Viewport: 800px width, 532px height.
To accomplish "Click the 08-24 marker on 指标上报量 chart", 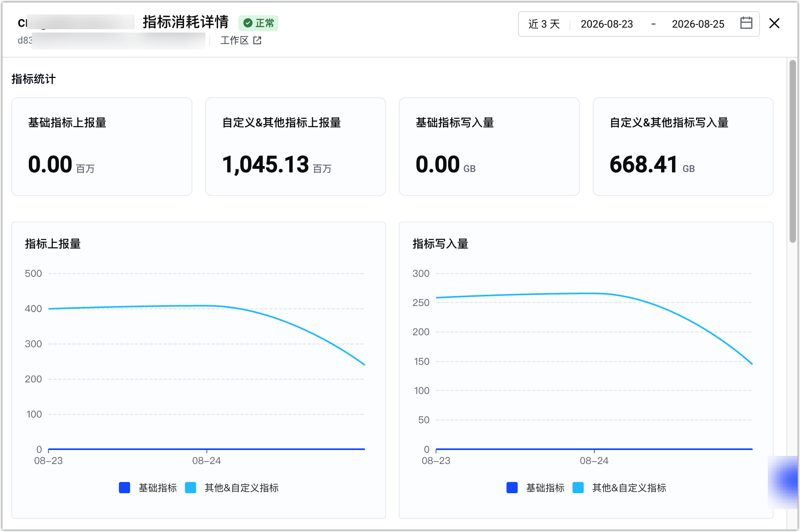I will tap(206, 461).
